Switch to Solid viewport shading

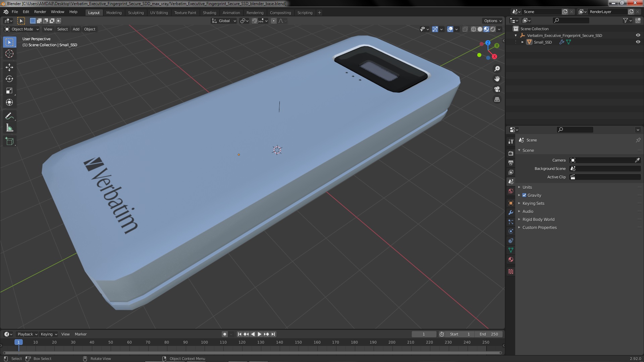(480, 29)
